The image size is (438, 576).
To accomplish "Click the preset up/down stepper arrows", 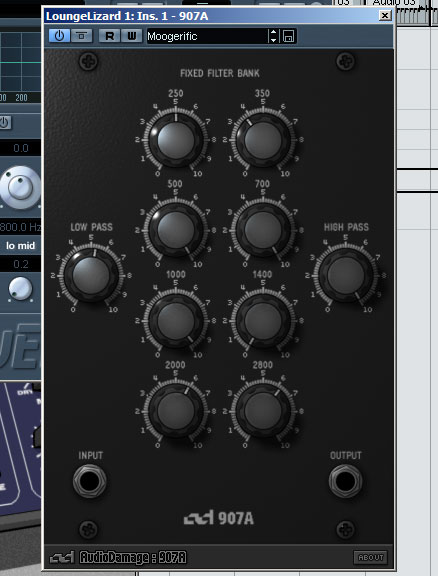I will [x=273, y=36].
